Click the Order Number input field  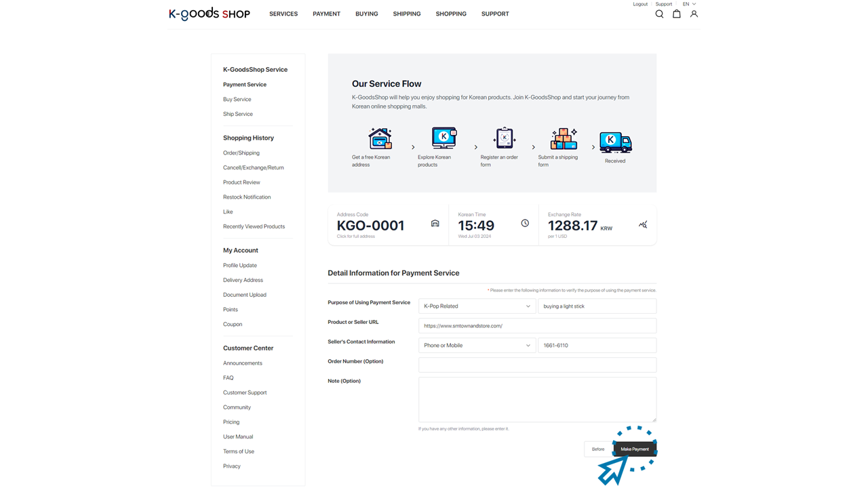point(537,365)
